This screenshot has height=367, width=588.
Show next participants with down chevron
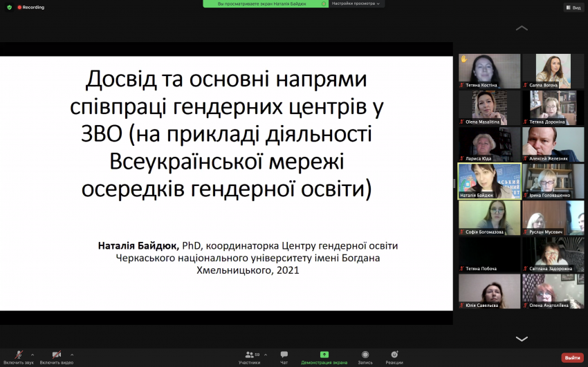522,339
